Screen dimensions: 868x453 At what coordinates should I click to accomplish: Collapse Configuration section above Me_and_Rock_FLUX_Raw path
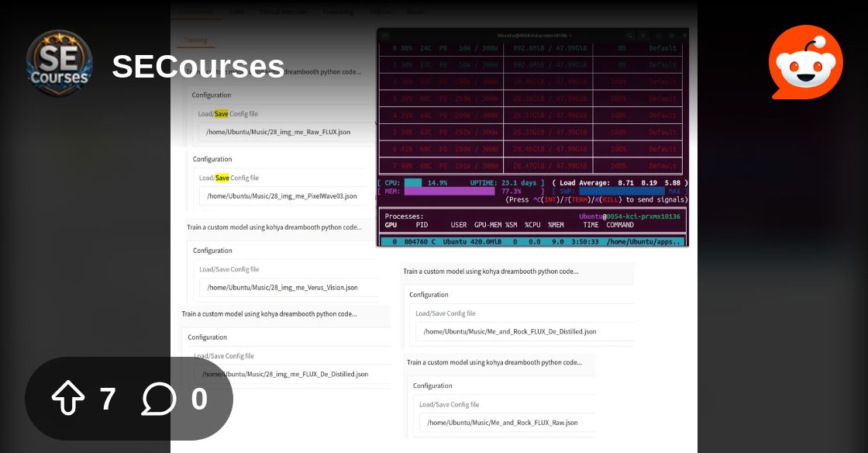point(432,386)
